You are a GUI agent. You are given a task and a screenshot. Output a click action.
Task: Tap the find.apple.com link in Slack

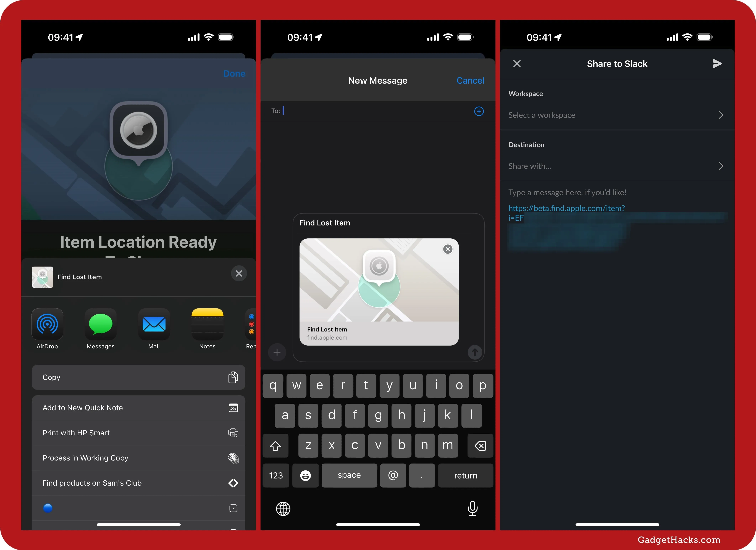click(x=566, y=208)
